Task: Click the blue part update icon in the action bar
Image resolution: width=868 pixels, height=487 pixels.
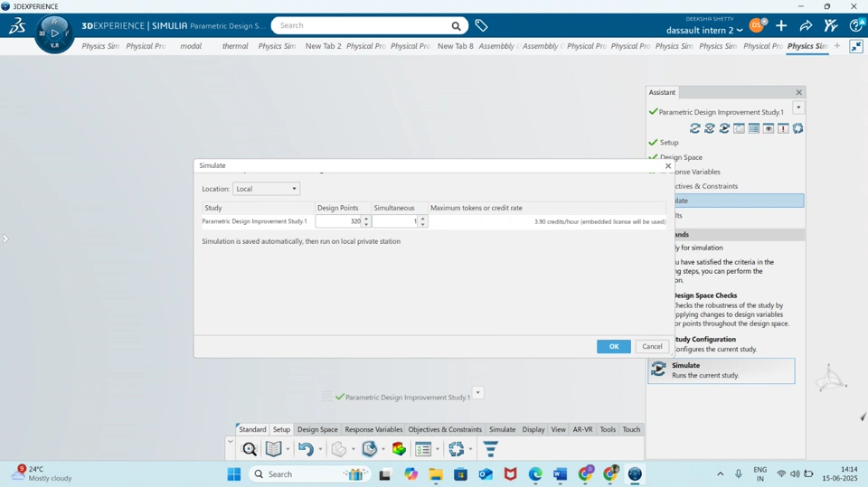Action: 369,449
